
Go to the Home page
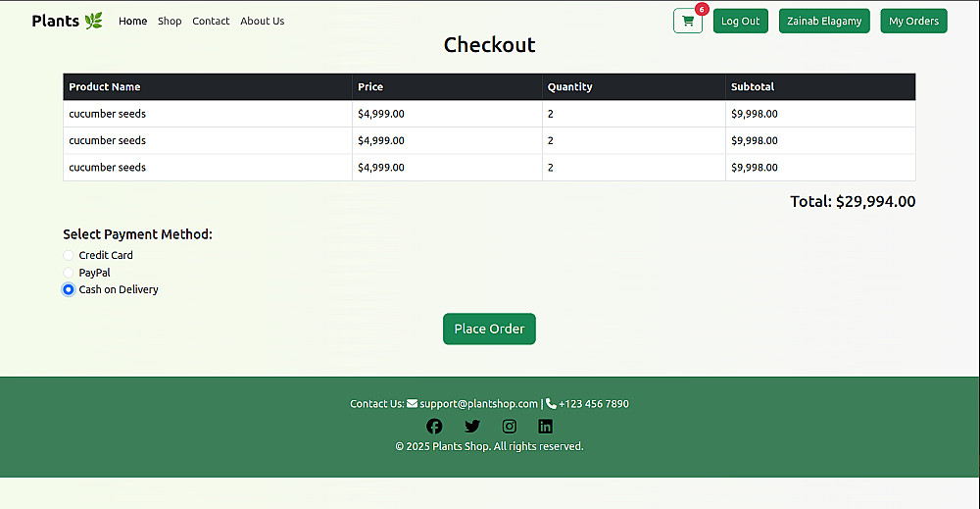click(132, 21)
